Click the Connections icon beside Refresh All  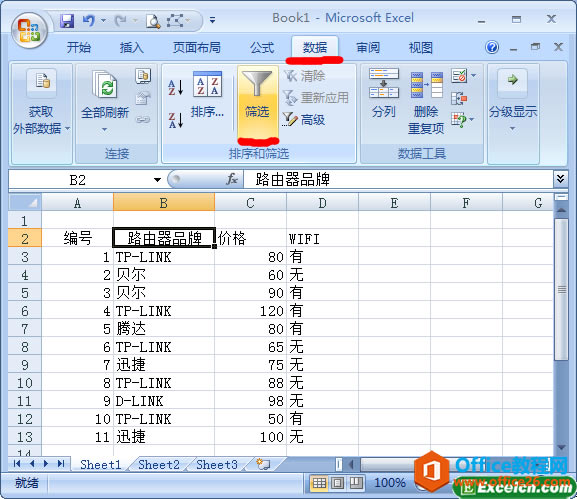[x=143, y=76]
